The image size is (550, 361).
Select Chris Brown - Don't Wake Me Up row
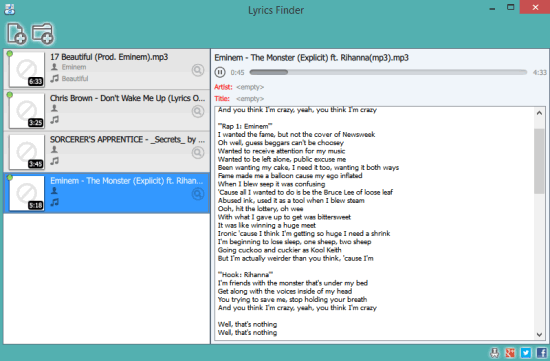pos(107,110)
